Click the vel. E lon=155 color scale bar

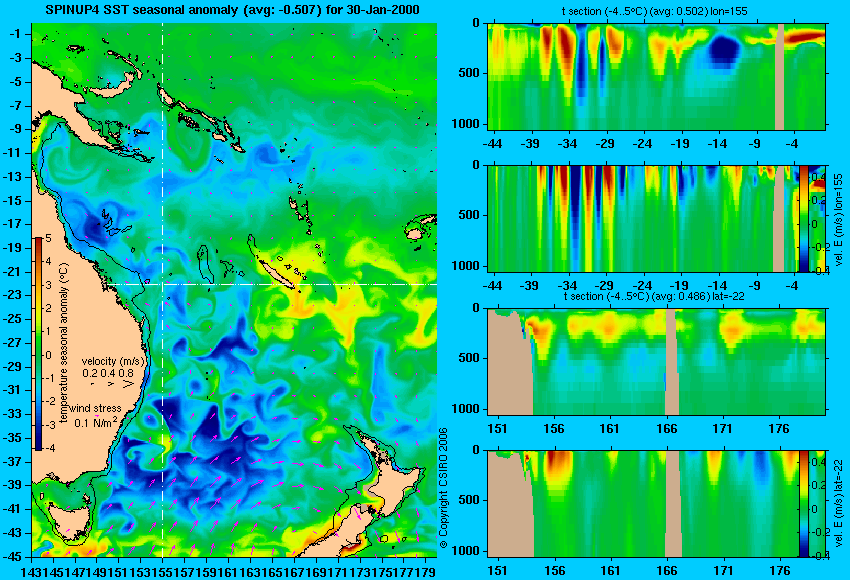[803, 219]
